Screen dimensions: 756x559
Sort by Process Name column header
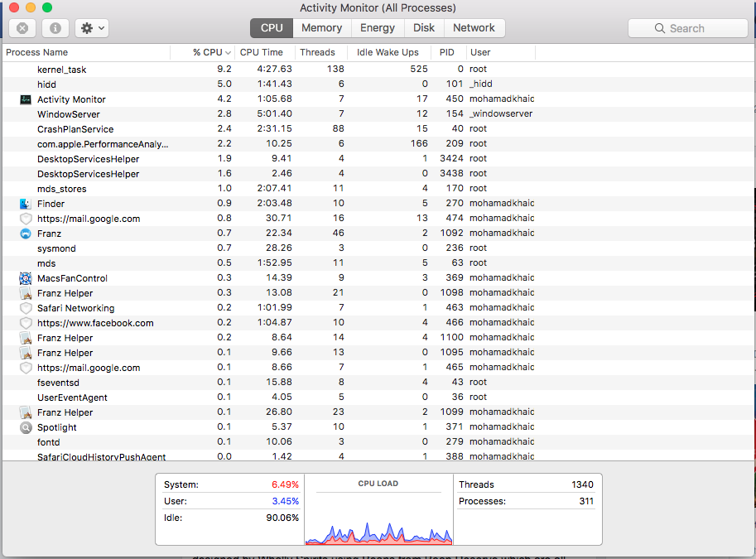tap(87, 52)
